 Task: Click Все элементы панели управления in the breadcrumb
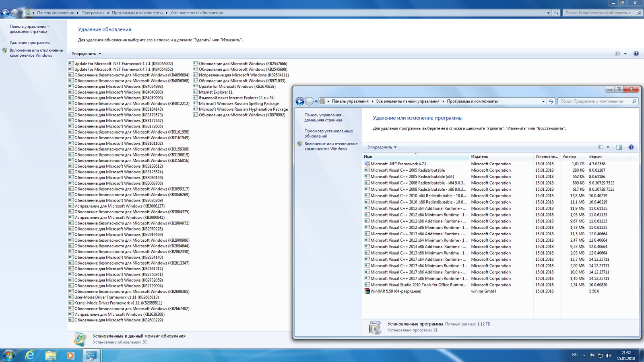coord(408,101)
